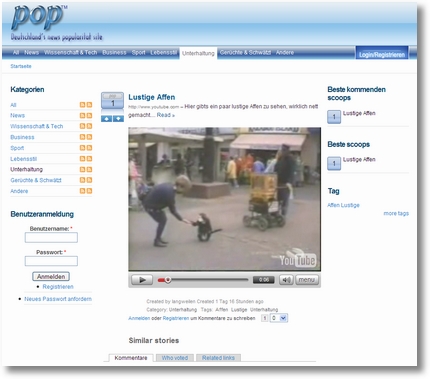The width and height of the screenshot is (430, 379).
Task: Focus the Benutzername input field
Action: [51, 238]
